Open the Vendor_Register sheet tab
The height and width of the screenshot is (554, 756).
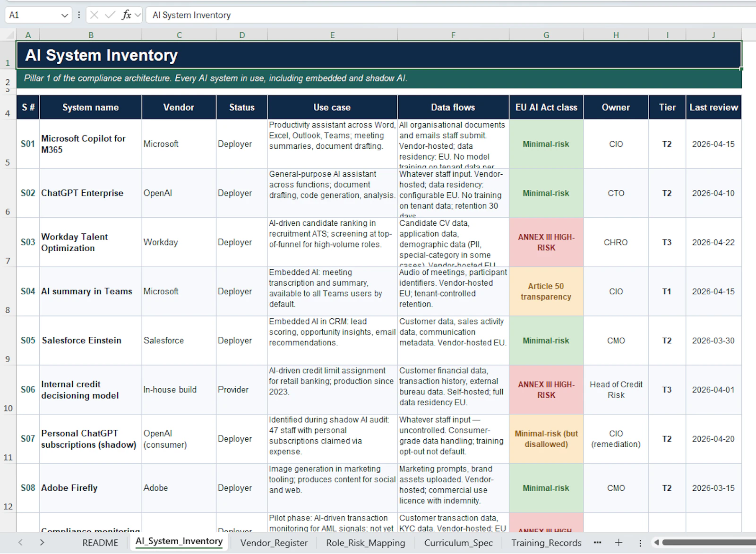click(274, 543)
